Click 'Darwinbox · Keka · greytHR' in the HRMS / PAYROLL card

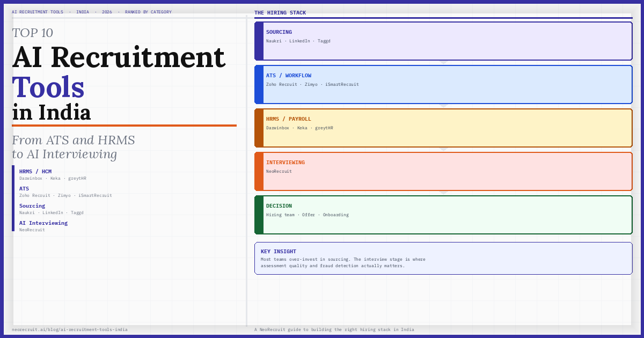tap(299, 128)
